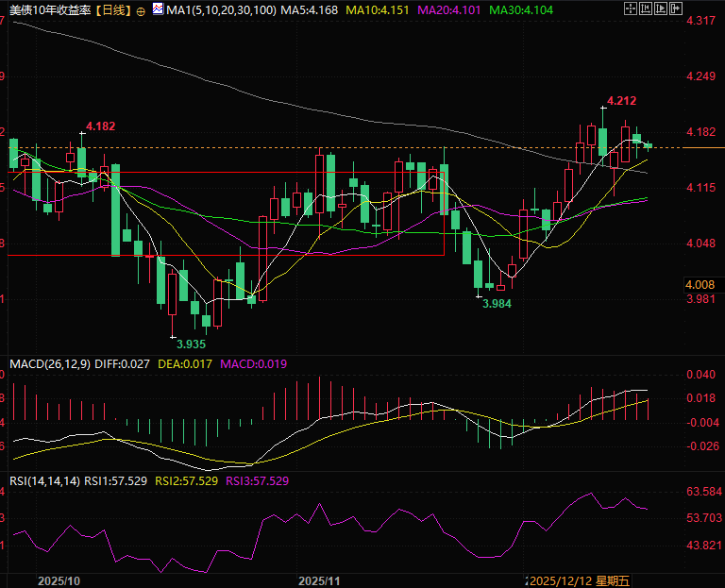Click the candlestick at the 4.212 high

[603, 142]
